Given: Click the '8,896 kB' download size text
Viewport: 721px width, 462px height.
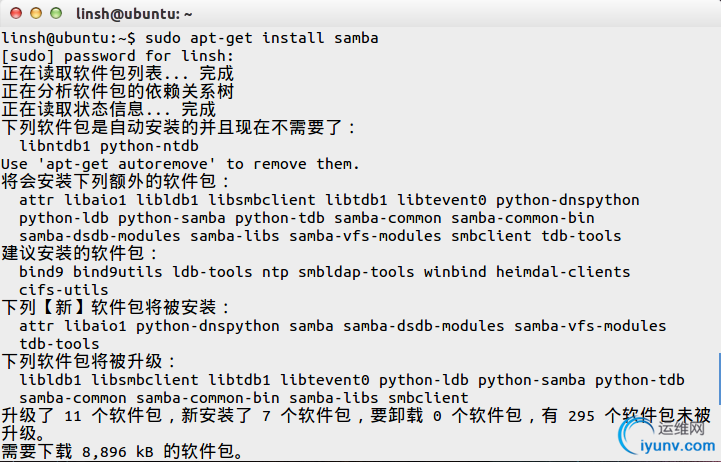Looking at the screenshot, I should (x=118, y=452).
